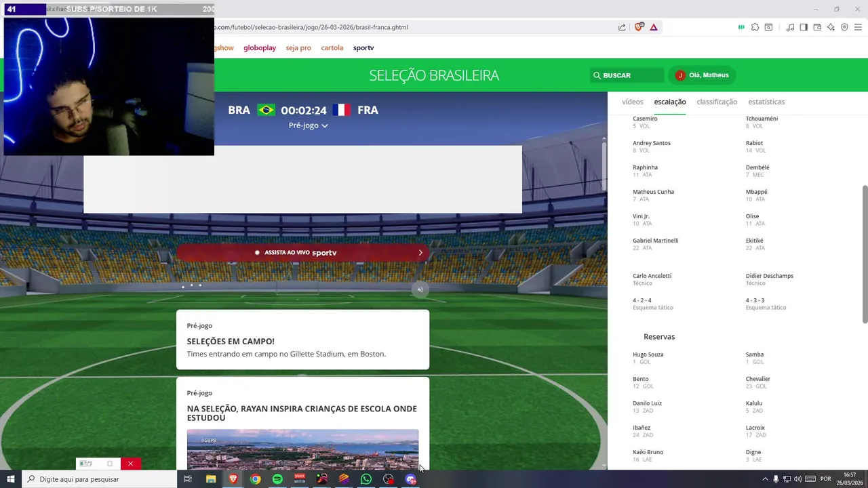Click player name Mbappé

[757, 192]
